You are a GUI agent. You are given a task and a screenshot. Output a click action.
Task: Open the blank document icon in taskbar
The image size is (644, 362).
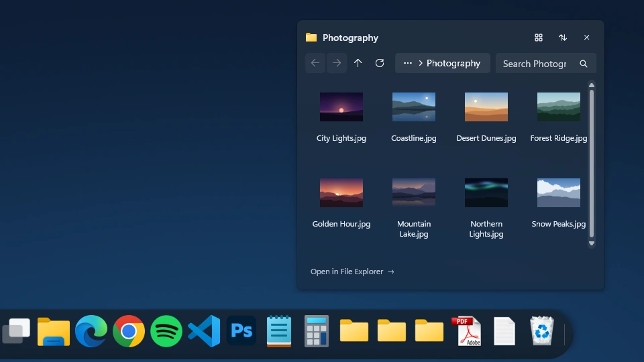[504, 331]
